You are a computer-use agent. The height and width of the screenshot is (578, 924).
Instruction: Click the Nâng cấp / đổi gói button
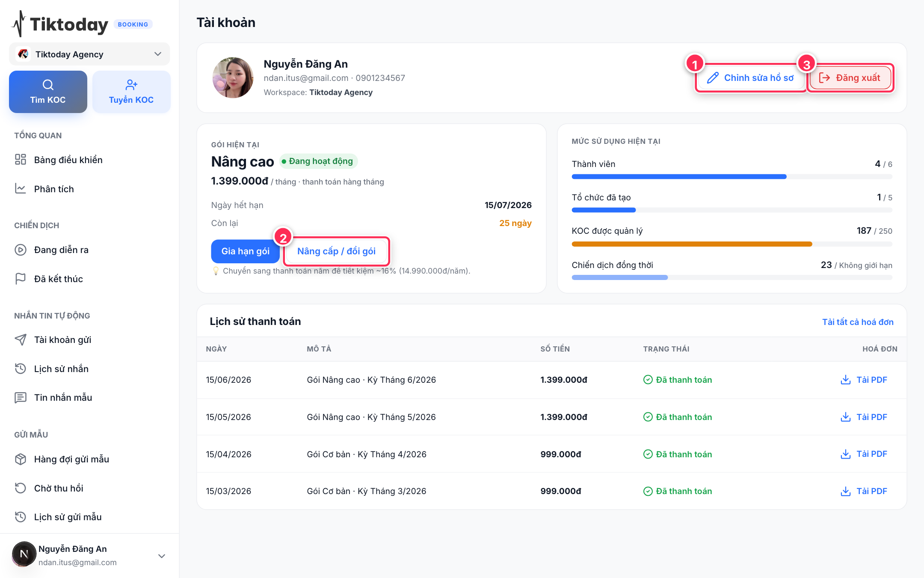(x=336, y=251)
